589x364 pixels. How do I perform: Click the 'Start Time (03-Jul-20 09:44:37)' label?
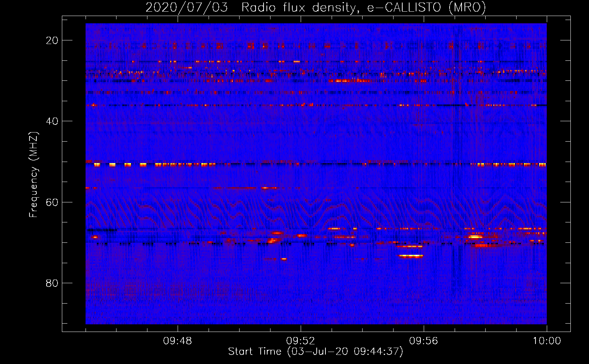click(316, 352)
